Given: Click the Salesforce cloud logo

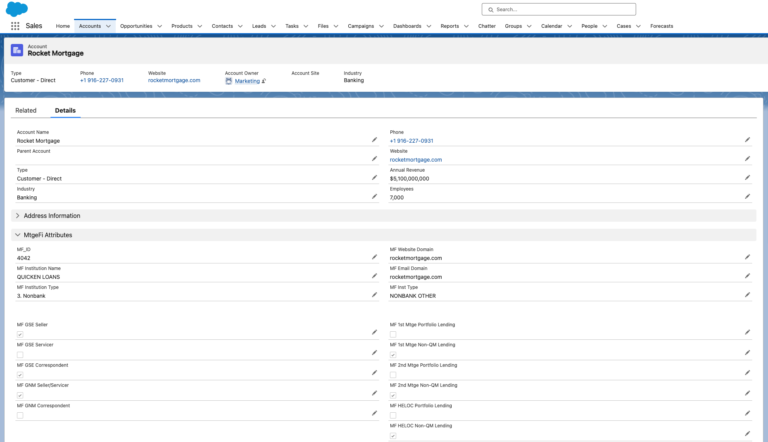Looking at the screenshot, I should (x=17, y=9).
